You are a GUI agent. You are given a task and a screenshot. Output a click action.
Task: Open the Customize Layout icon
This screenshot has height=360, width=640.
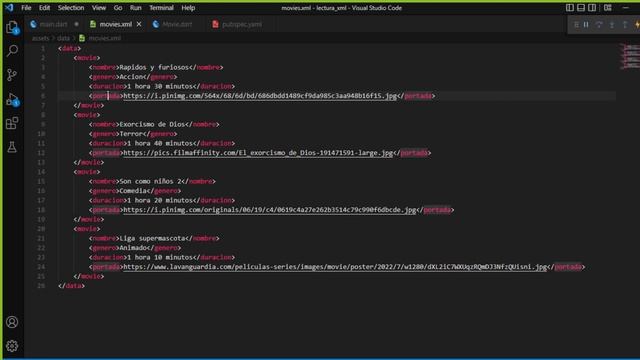pos(608,8)
